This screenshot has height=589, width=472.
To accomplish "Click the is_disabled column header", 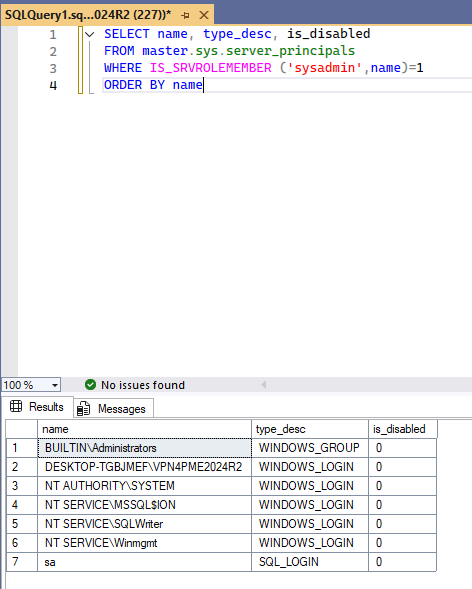I will [403, 429].
